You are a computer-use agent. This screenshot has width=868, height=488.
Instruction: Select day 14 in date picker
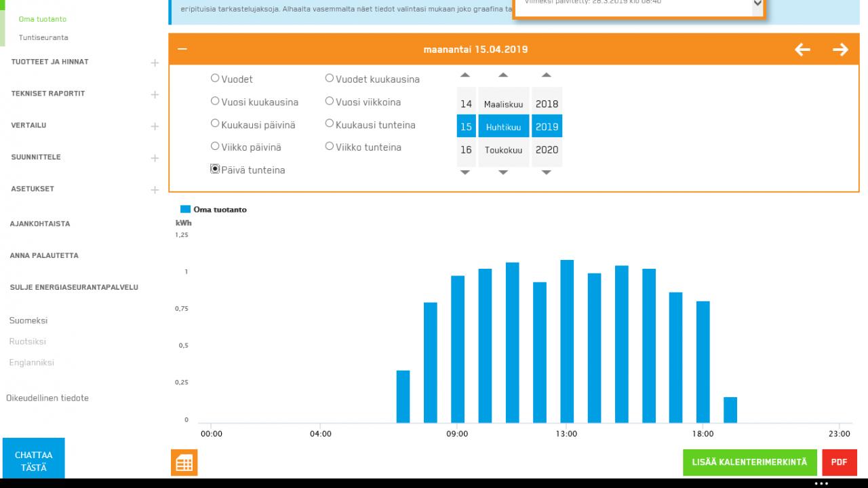466,104
